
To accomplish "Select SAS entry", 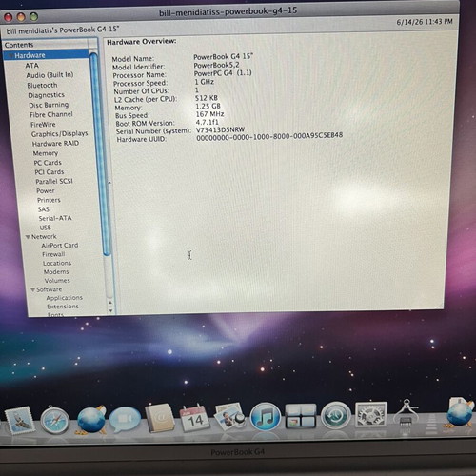I will click(44, 209).
